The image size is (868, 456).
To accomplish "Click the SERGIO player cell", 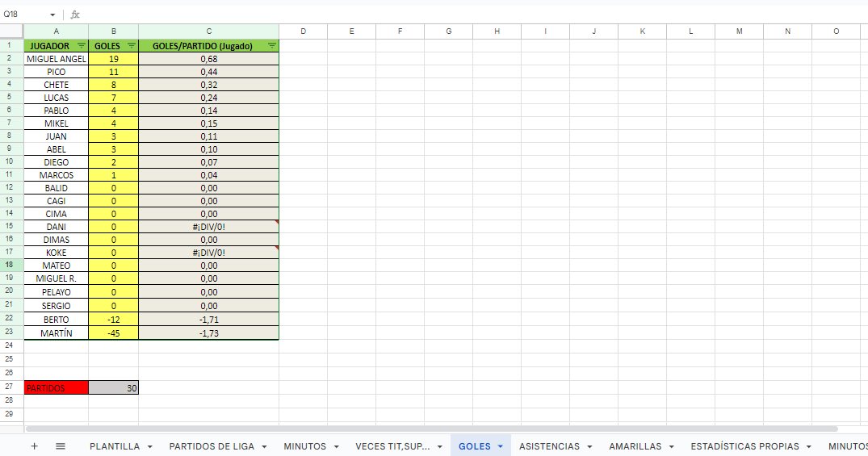I will (56, 305).
